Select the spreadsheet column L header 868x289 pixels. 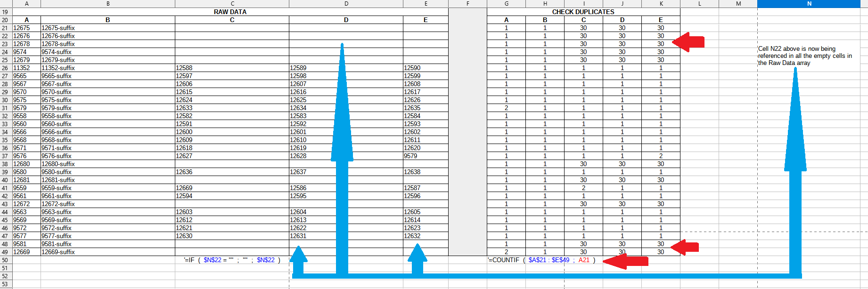coord(699,4)
